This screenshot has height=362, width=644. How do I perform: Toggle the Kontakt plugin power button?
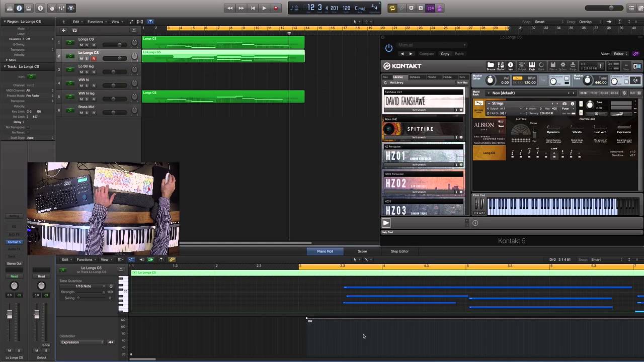tap(388, 48)
